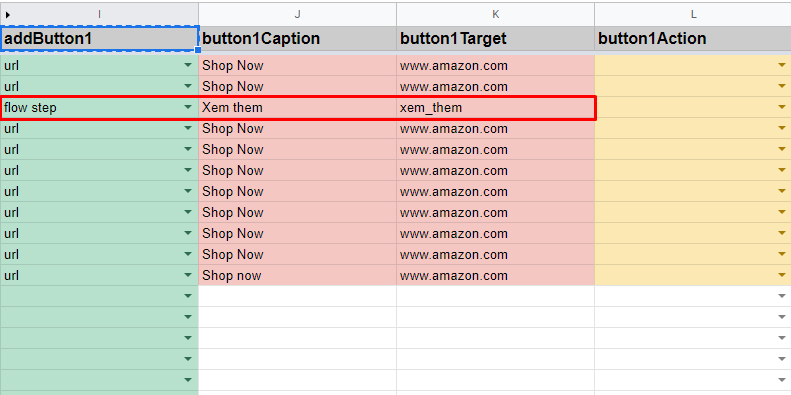
Task: Open the button1Action dropdown in the first empty white row
Action: pos(782,296)
